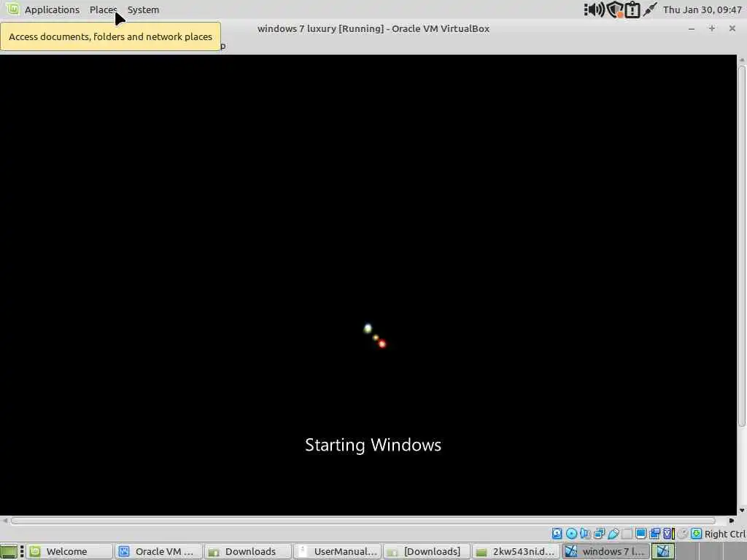
Task: Minimize the VirtualBox VM window
Action: (x=692, y=28)
